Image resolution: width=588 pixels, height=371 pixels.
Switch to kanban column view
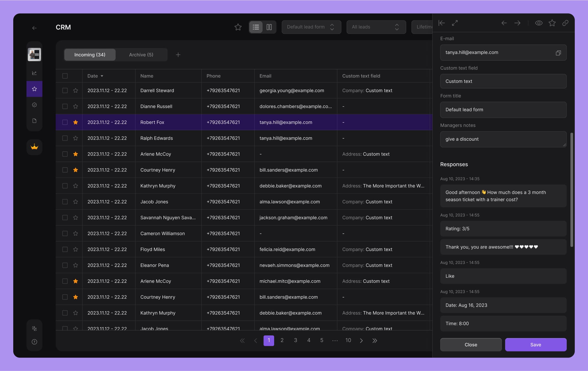(x=269, y=27)
